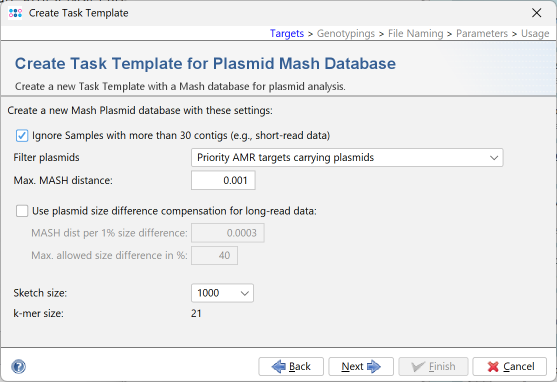
Task: Click the Max. MASH distance input field
Action: tap(223, 180)
